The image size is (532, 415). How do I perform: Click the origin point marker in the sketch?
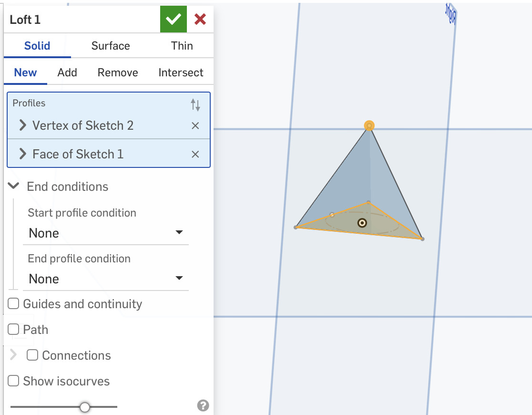coord(362,223)
